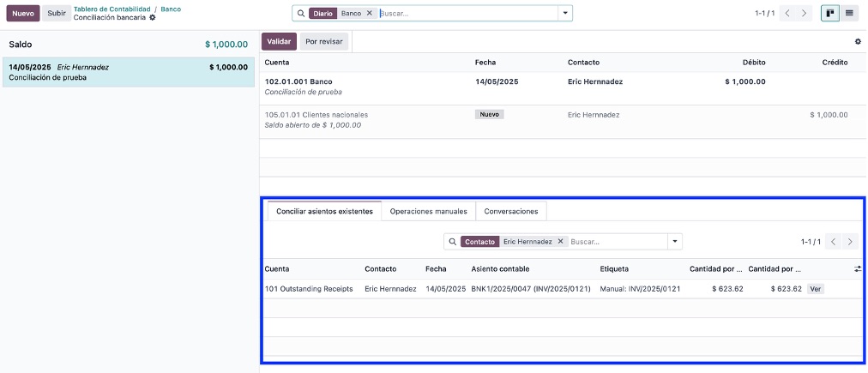Switch to Conversaciones tab

(511, 212)
